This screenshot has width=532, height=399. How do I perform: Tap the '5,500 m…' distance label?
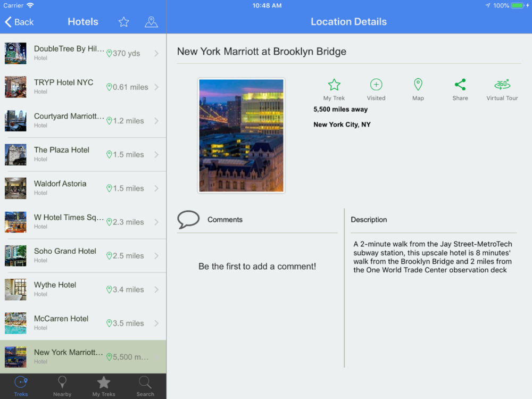click(131, 358)
